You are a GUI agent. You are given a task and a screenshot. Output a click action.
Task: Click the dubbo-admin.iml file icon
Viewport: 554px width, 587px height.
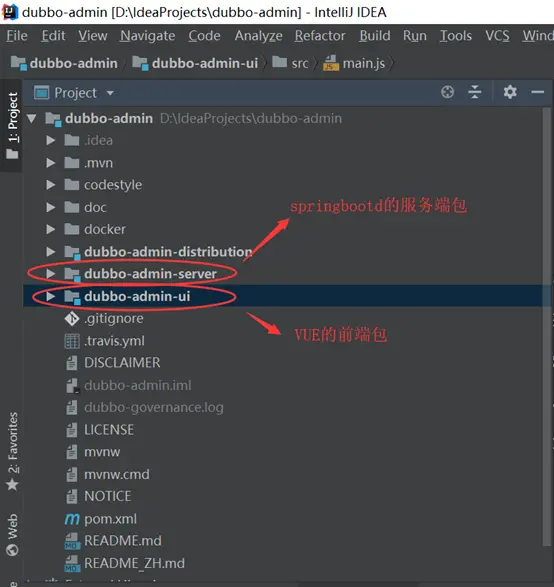tap(72, 386)
